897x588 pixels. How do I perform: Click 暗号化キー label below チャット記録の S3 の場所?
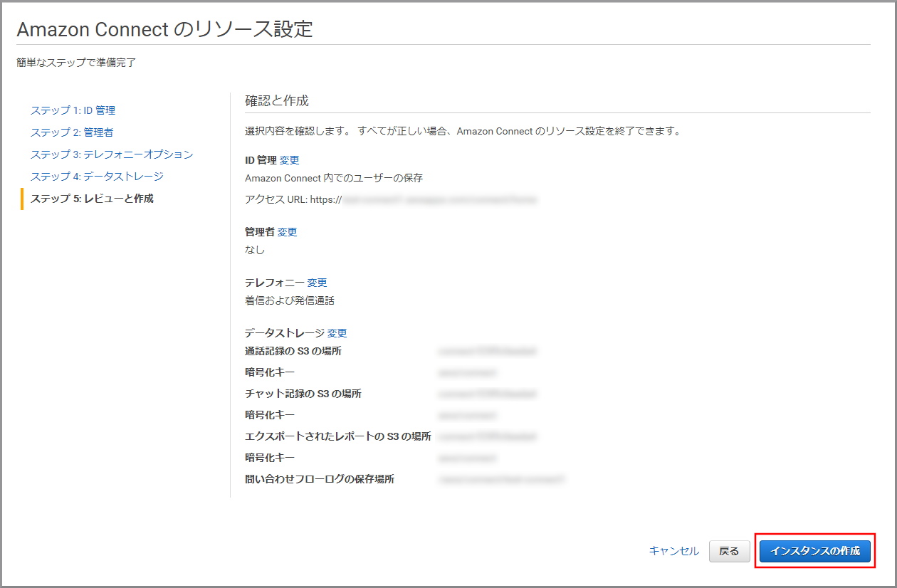pos(270,415)
